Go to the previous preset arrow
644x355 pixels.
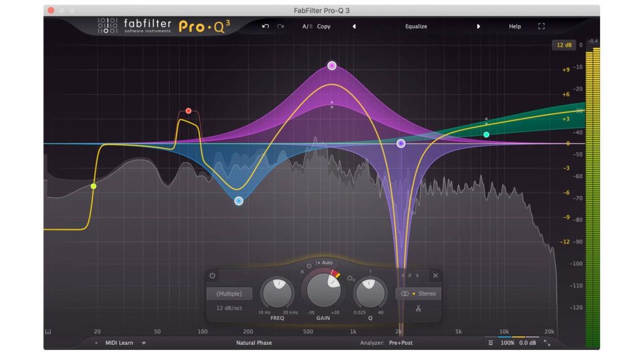point(354,26)
